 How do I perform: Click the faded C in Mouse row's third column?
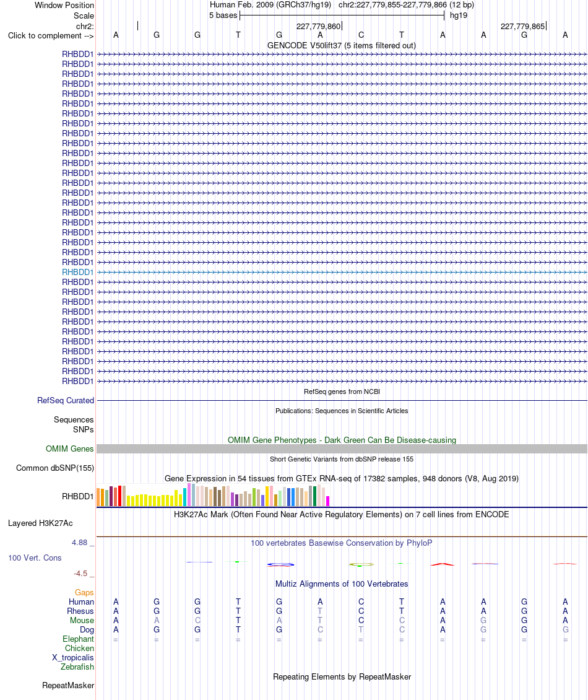[197, 621]
